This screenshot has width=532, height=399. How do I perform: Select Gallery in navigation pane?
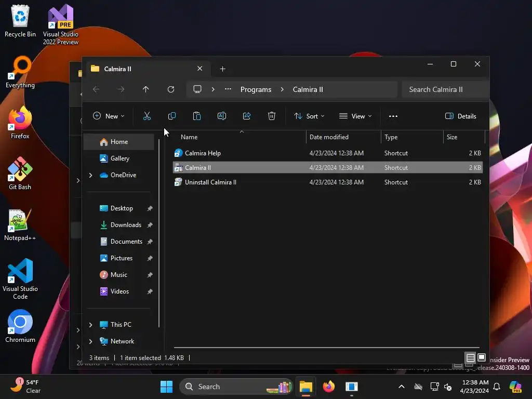pos(119,158)
